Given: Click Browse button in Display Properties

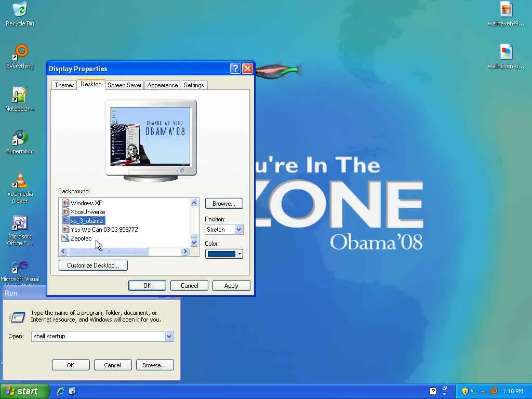Looking at the screenshot, I should [x=224, y=203].
